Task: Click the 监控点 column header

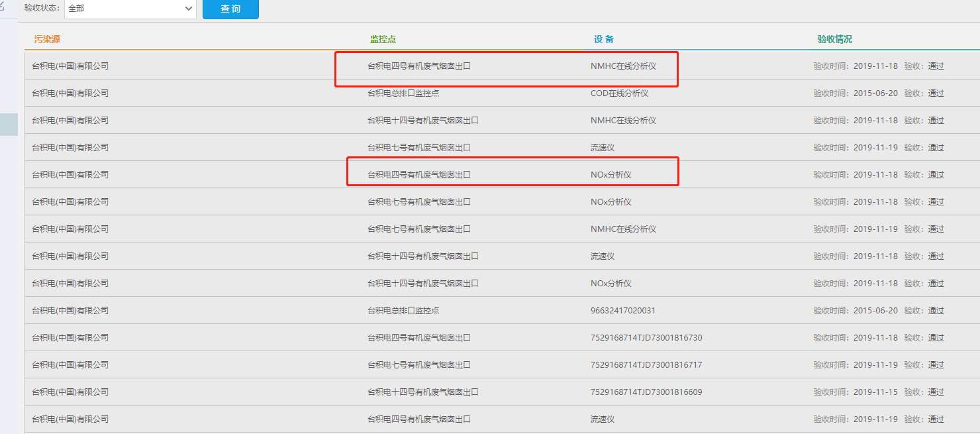Action: coord(383,39)
